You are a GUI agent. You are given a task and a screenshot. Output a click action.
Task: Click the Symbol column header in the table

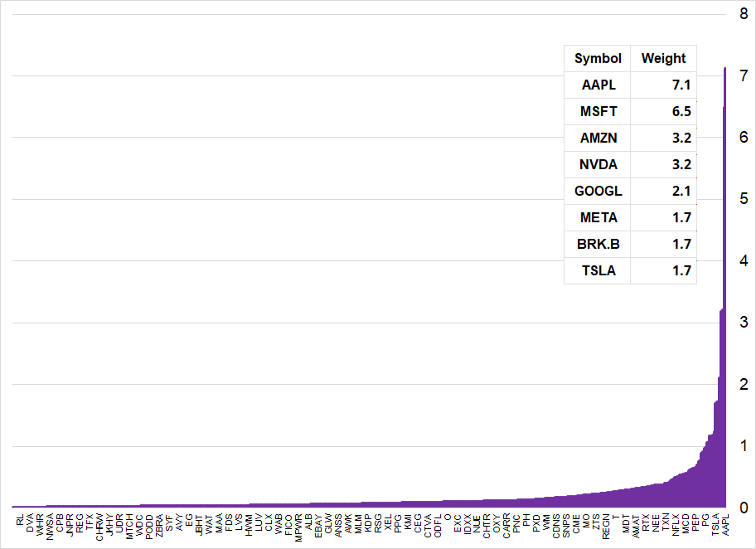click(x=598, y=58)
